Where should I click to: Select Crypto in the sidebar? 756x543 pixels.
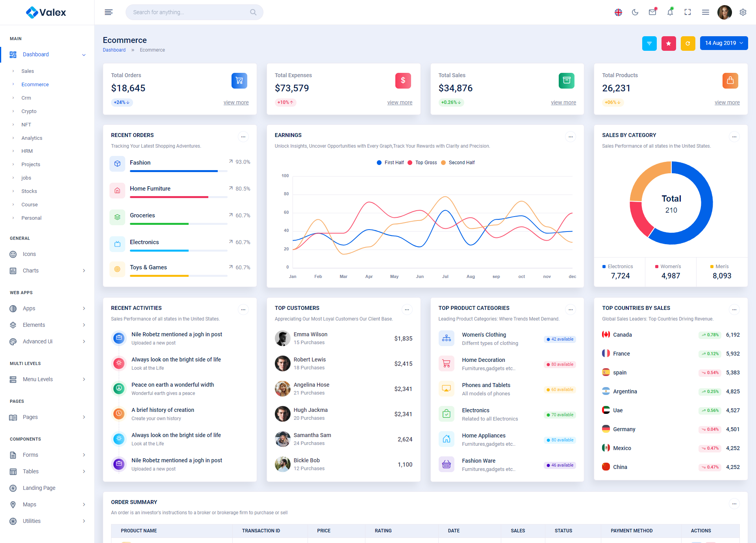point(29,111)
